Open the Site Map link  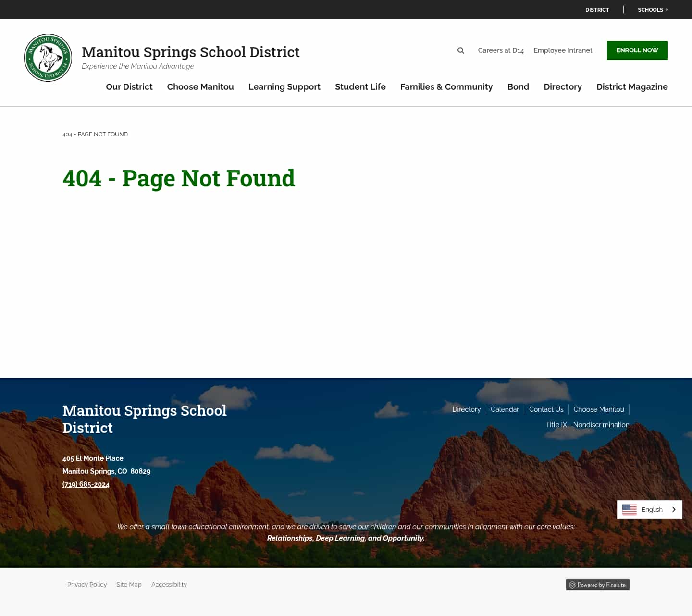129,585
